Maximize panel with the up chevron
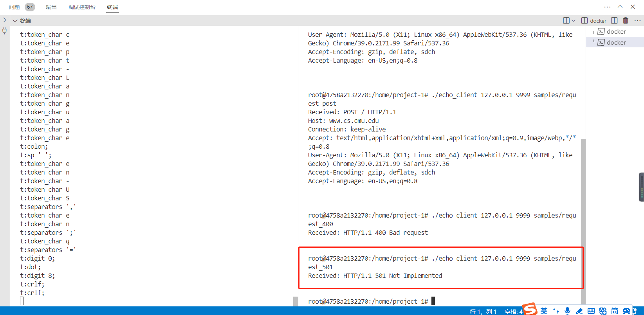Image resolution: width=644 pixels, height=315 pixels. coord(620,7)
